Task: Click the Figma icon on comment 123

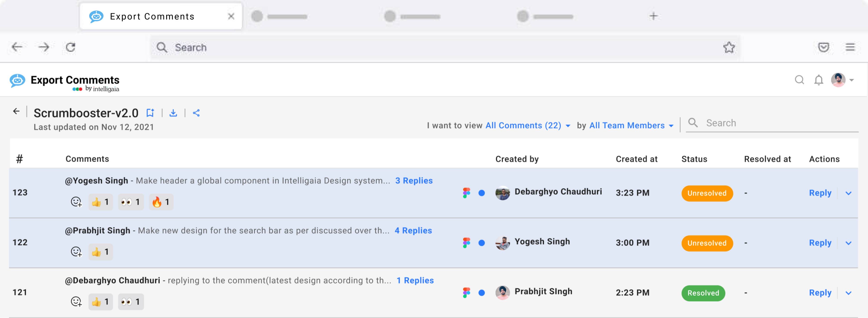Action: (x=467, y=192)
